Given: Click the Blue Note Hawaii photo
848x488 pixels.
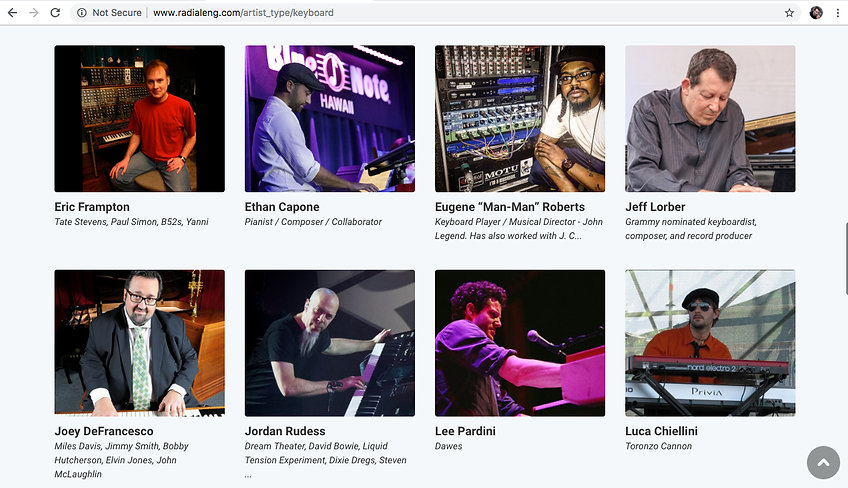Looking at the screenshot, I should tap(330, 118).
